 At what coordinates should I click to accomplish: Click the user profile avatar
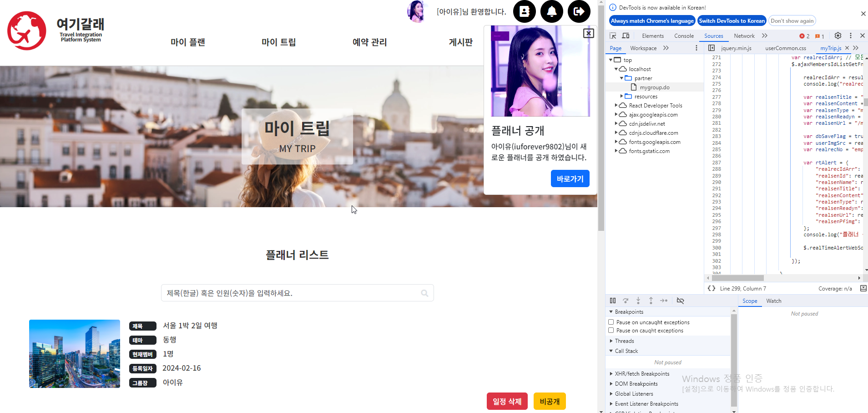click(416, 11)
